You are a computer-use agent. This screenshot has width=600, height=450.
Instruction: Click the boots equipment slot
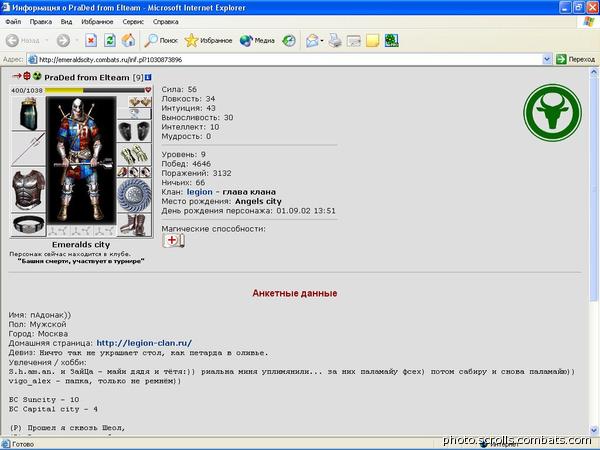[134, 225]
